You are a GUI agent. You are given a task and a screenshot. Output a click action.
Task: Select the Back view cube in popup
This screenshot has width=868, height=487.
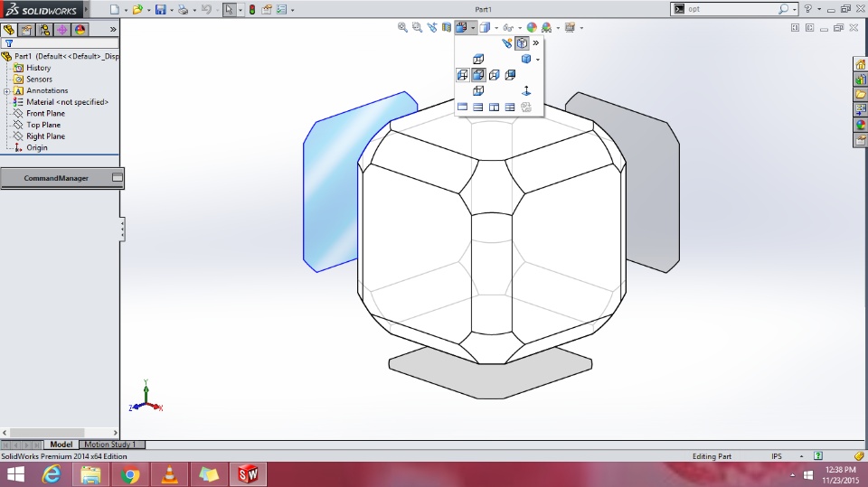[x=510, y=75]
